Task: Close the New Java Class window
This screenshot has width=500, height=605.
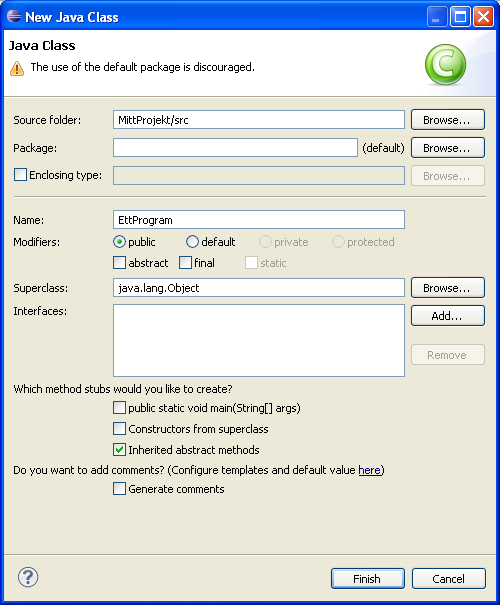Action: click(x=483, y=17)
